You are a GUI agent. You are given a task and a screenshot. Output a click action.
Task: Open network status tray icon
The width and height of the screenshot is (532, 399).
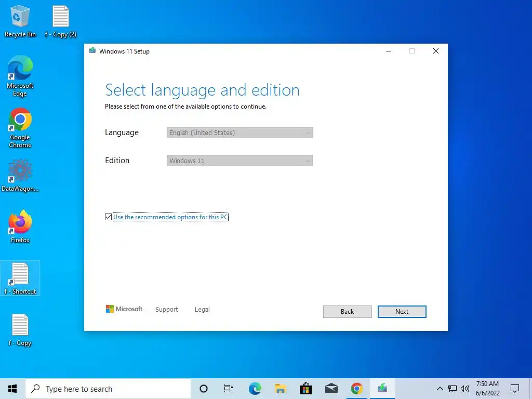tap(453, 389)
